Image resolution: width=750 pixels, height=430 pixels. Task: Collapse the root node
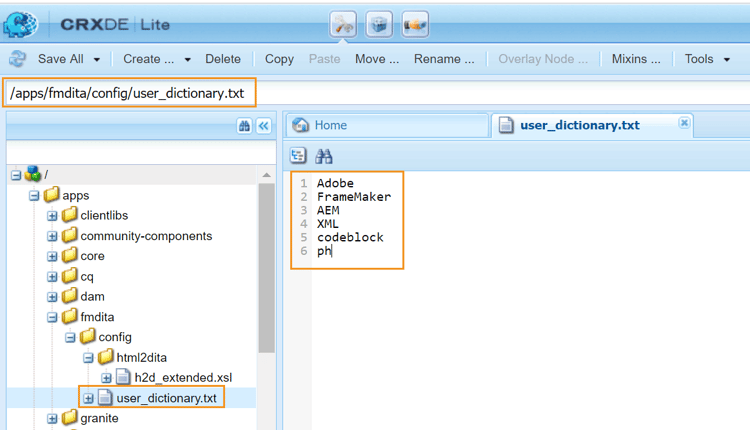[x=16, y=176]
